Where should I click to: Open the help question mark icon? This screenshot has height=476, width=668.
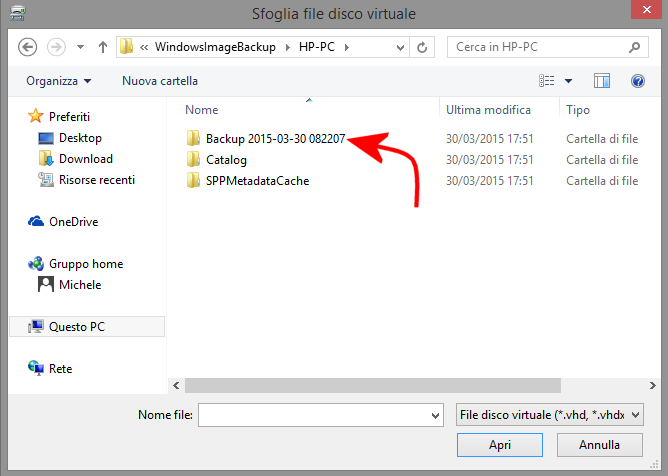click(636, 81)
